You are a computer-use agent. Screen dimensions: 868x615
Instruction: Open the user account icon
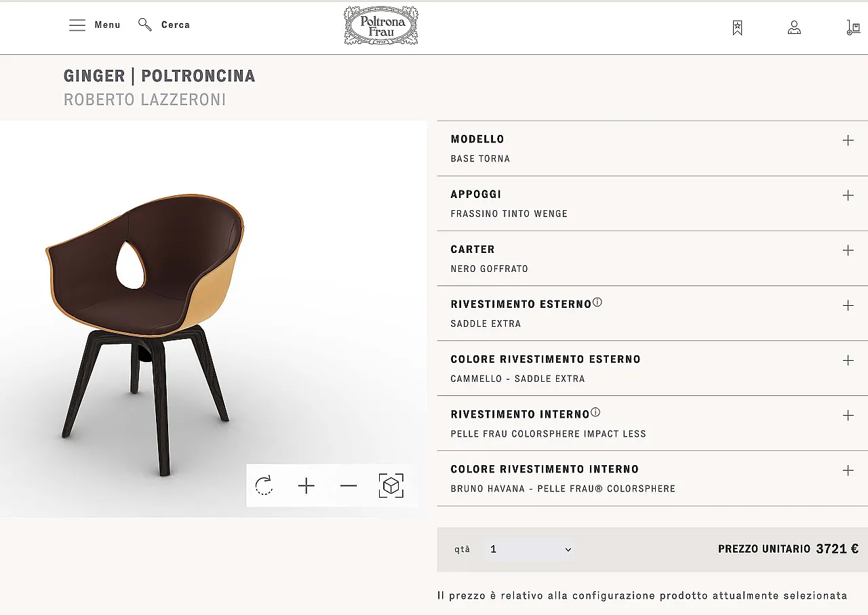[x=794, y=28]
